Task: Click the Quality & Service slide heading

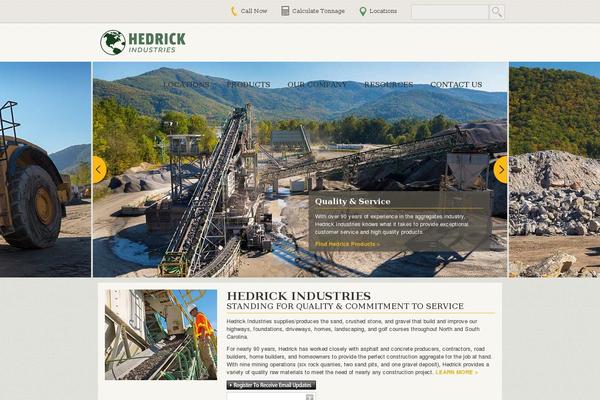Action: (352, 201)
